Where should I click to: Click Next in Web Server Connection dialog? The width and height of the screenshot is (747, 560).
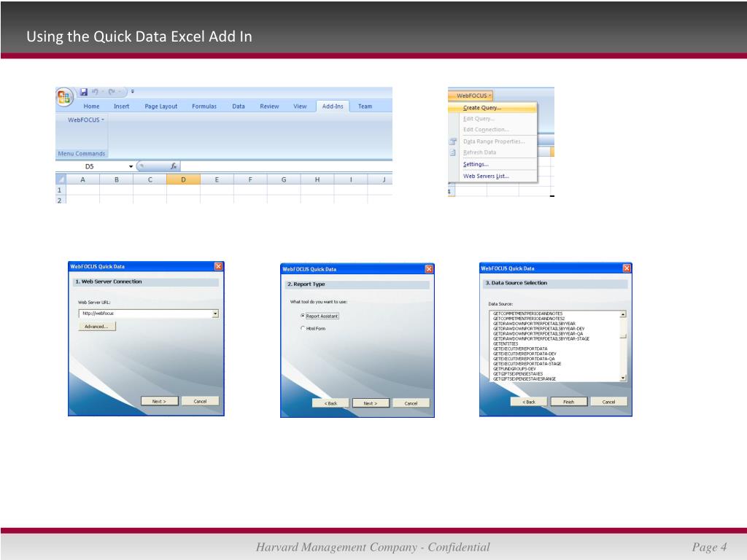pos(159,401)
